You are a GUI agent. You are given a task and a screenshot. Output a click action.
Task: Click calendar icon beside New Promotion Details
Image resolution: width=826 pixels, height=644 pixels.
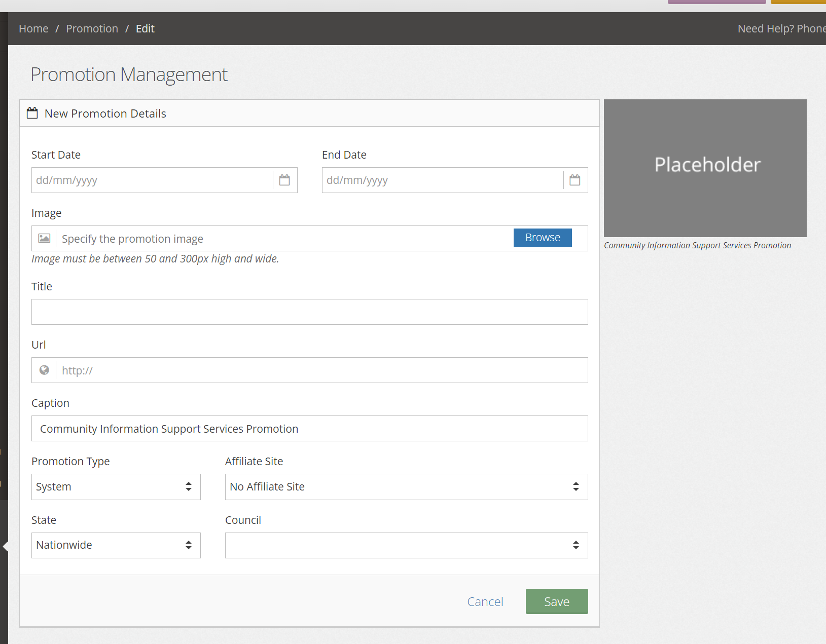tap(32, 113)
